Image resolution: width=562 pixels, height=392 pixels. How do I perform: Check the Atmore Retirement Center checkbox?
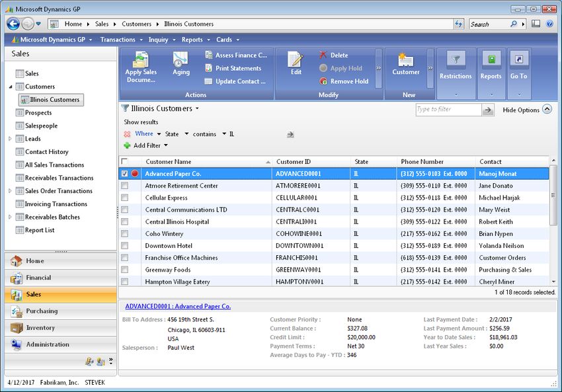(x=124, y=186)
